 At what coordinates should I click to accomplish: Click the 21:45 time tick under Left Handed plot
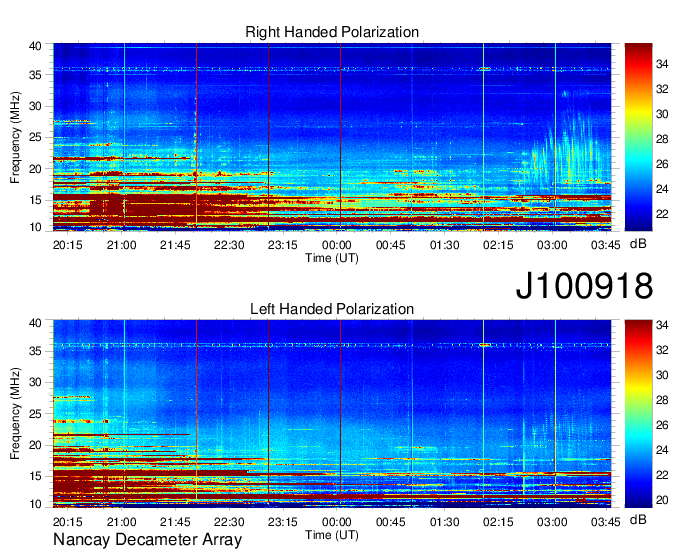pos(175,522)
